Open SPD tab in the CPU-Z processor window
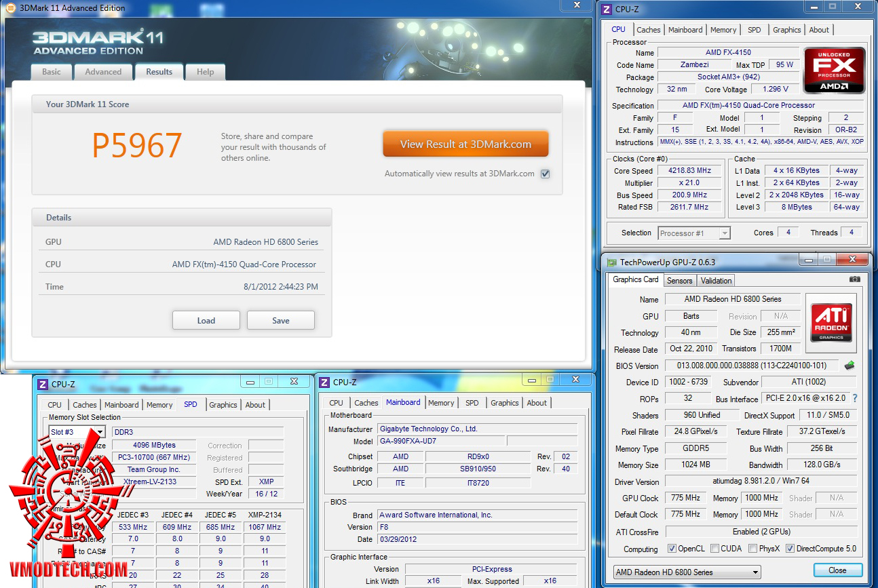Viewport: 878px width, 588px height. 755,30
